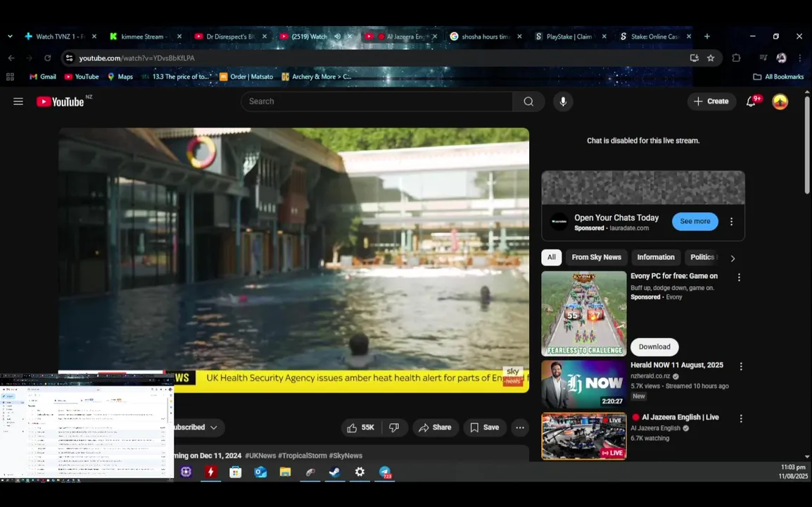
Task: Go to the YouTube home logo
Action: (60, 101)
